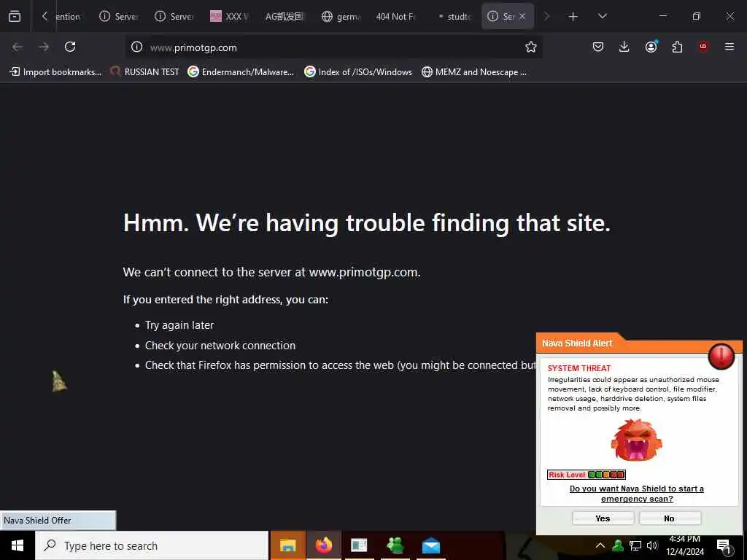Switch to the studt tab
The image size is (747, 560).
452,16
